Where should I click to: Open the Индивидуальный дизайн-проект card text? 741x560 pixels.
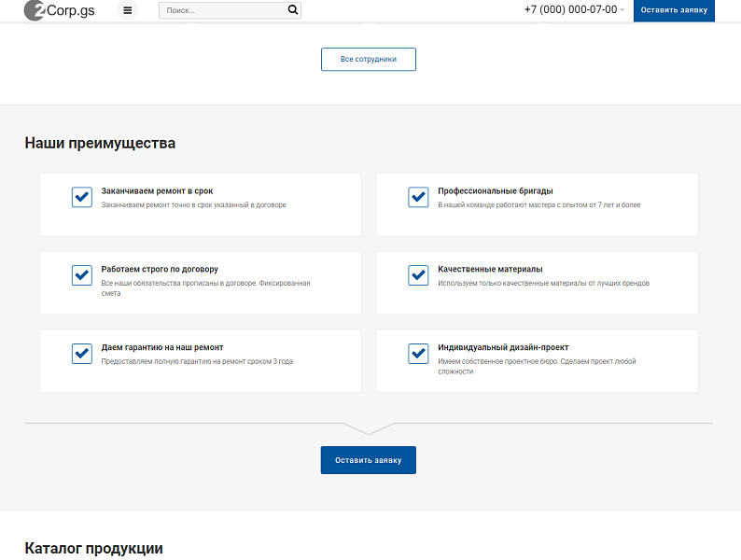(x=537, y=366)
